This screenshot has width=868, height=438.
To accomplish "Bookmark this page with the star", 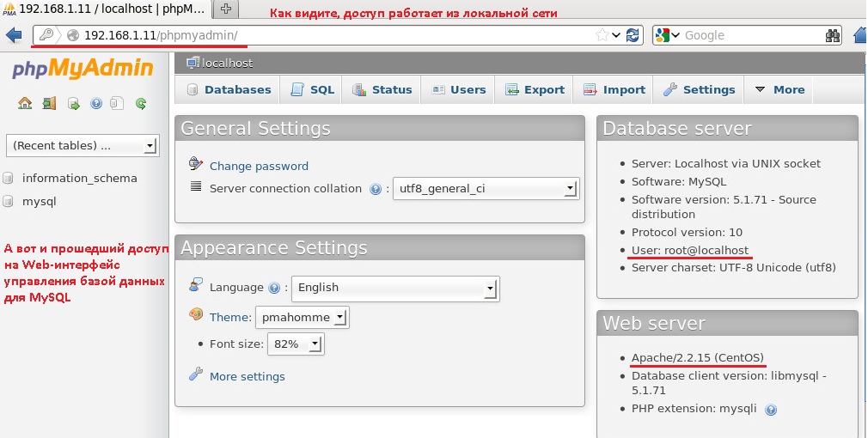I will (602, 35).
